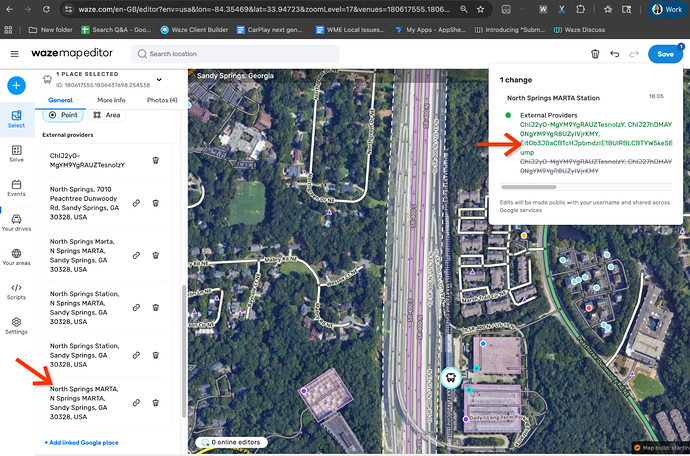Open the hamburger menu beside Waze logo
Screen dimensions: 690x456
[14, 54]
